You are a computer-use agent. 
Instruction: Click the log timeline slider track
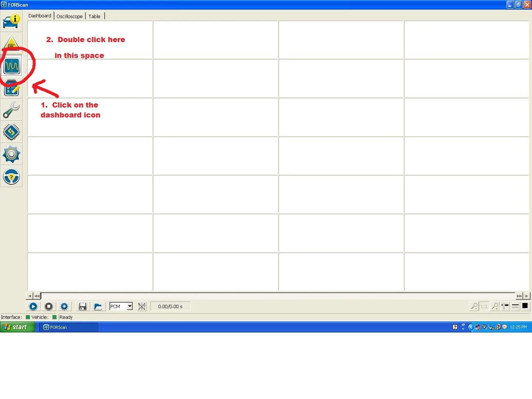pyautogui.click(x=278, y=296)
